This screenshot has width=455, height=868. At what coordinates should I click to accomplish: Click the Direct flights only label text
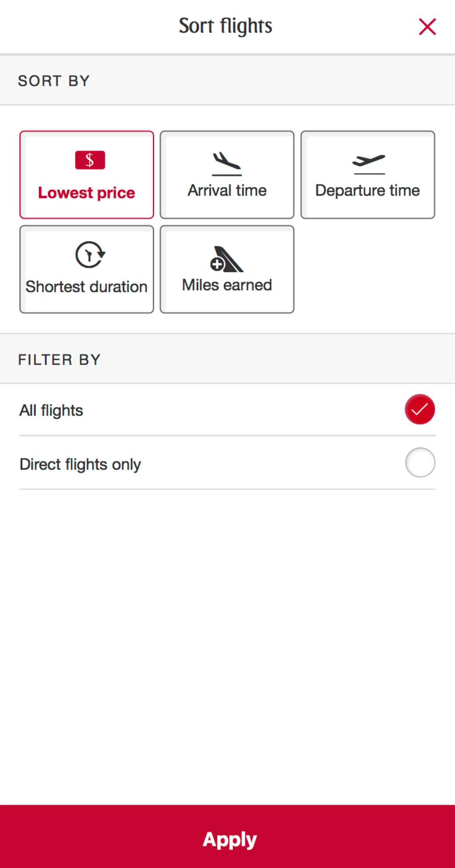pos(80,464)
